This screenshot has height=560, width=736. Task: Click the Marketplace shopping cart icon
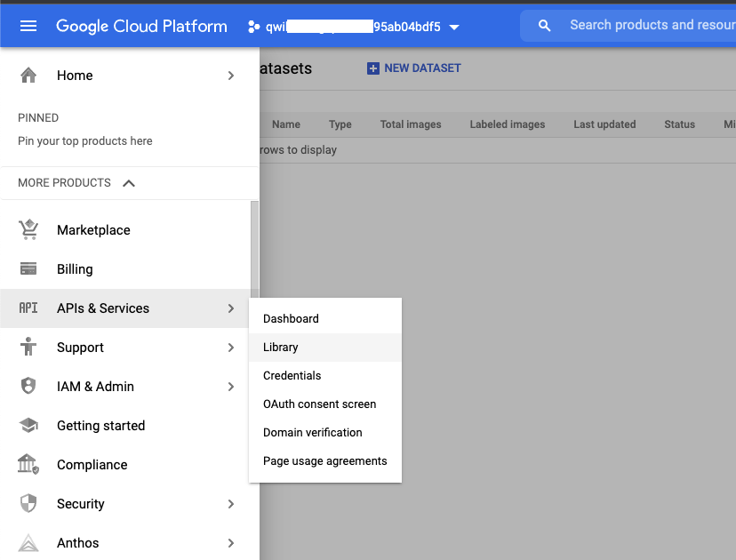(28, 229)
